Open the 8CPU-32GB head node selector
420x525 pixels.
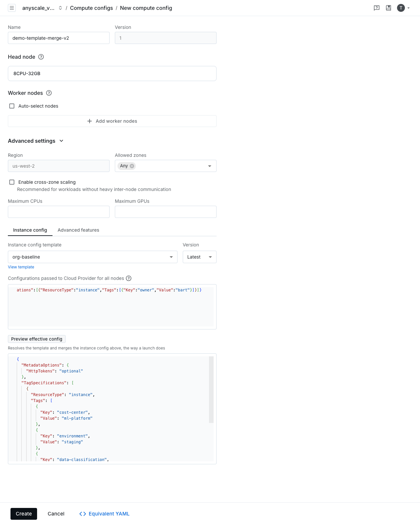point(112,73)
